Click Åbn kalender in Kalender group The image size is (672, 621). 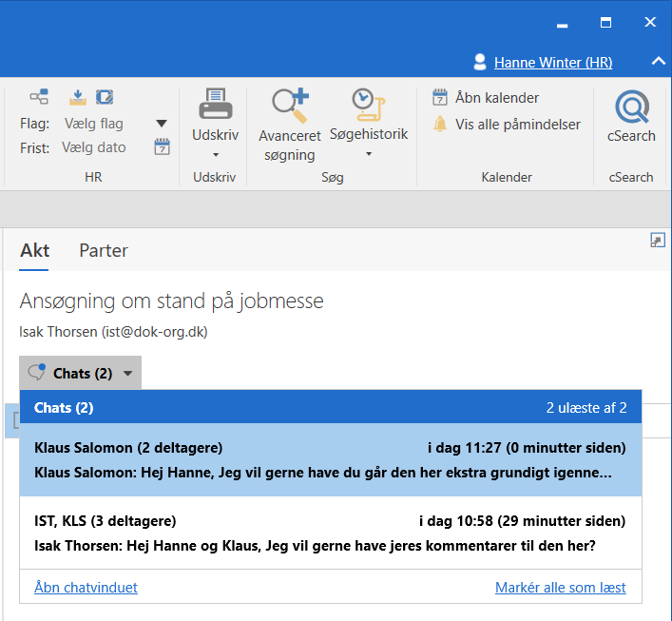tap(486, 97)
